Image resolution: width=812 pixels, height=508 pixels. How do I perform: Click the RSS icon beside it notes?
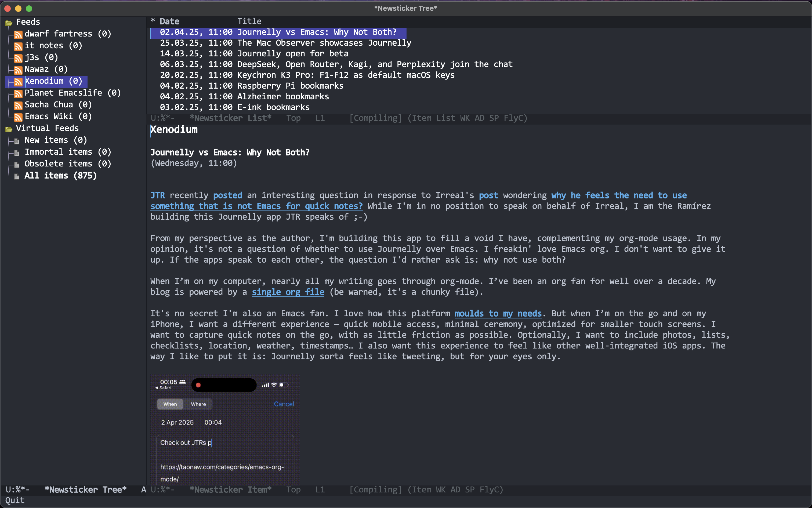coord(18,46)
